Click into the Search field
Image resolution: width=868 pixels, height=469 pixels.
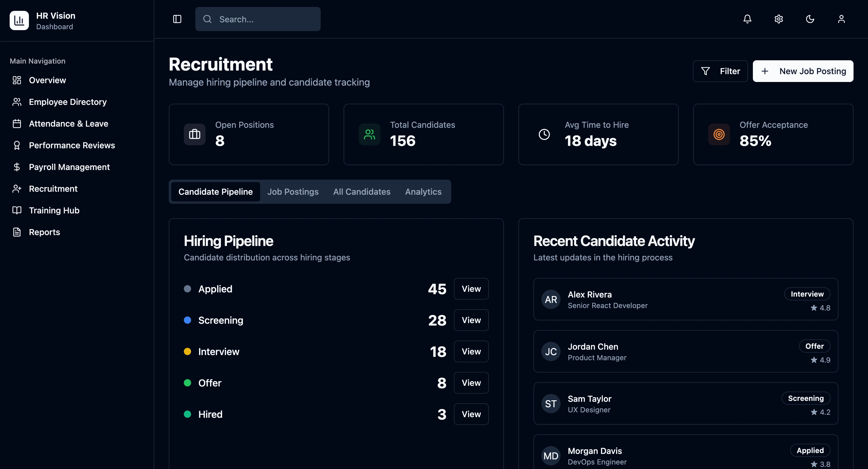258,19
